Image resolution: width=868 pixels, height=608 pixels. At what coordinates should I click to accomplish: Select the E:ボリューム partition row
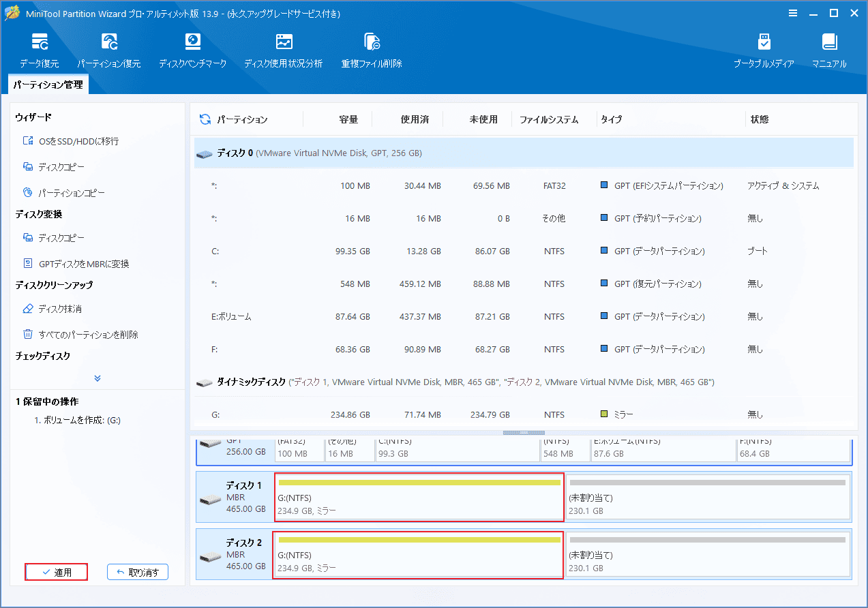pos(524,316)
